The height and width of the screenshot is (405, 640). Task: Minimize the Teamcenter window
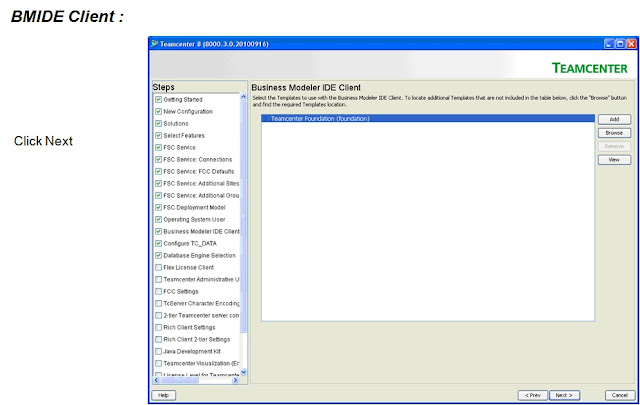click(609, 44)
